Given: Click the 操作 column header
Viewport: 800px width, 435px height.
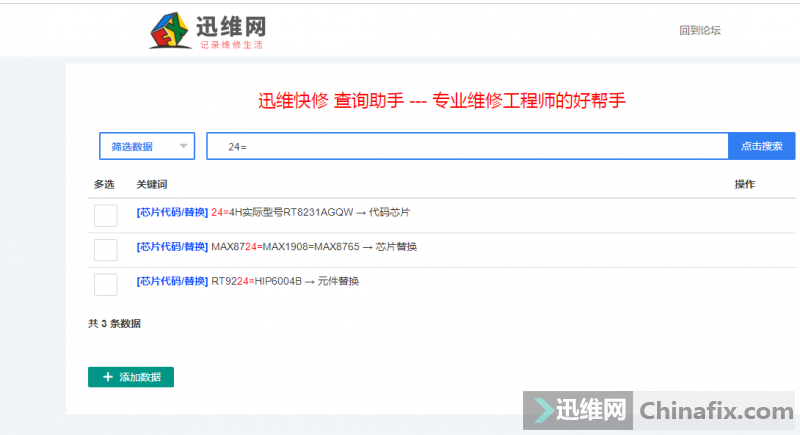Looking at the screenshot, I should coord(744,185).
